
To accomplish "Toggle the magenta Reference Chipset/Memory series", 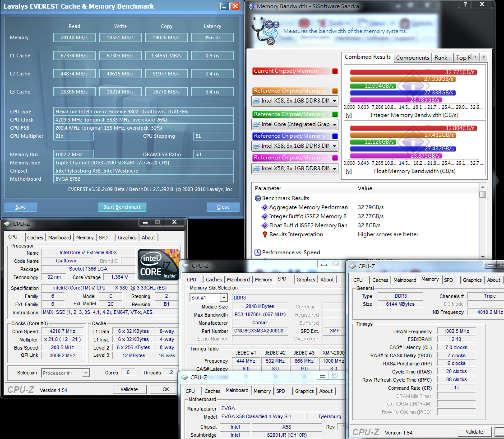I will click(x=335, y=158).
